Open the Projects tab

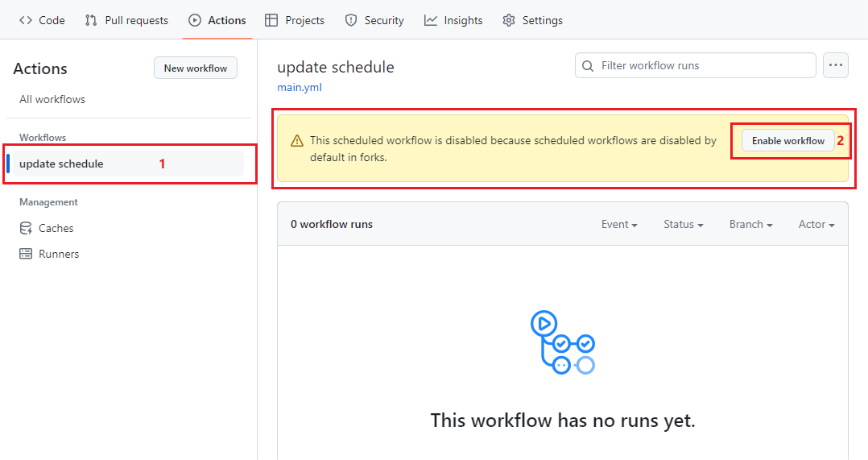[295, 20]
